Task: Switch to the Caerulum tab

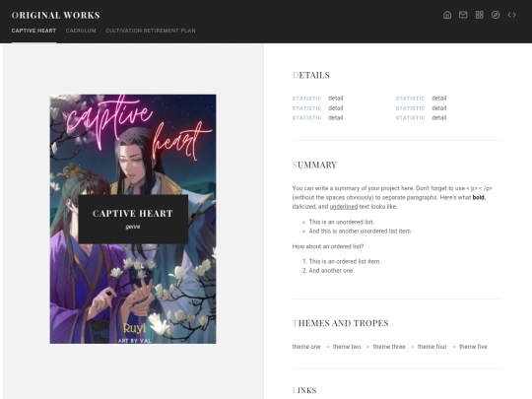Action: [x=81, y=31]
